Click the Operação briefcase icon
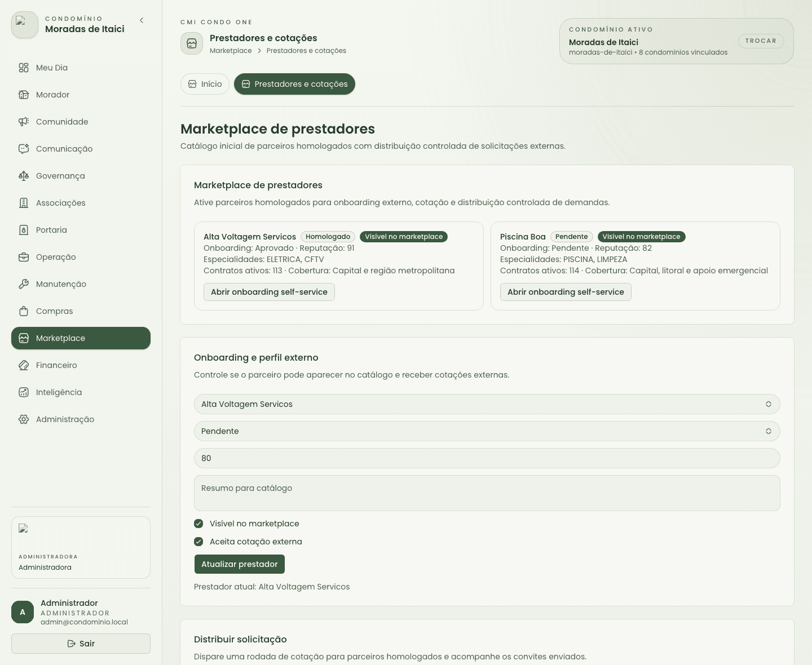This screenshot has height=665, width=812. [x=24, y=257]
